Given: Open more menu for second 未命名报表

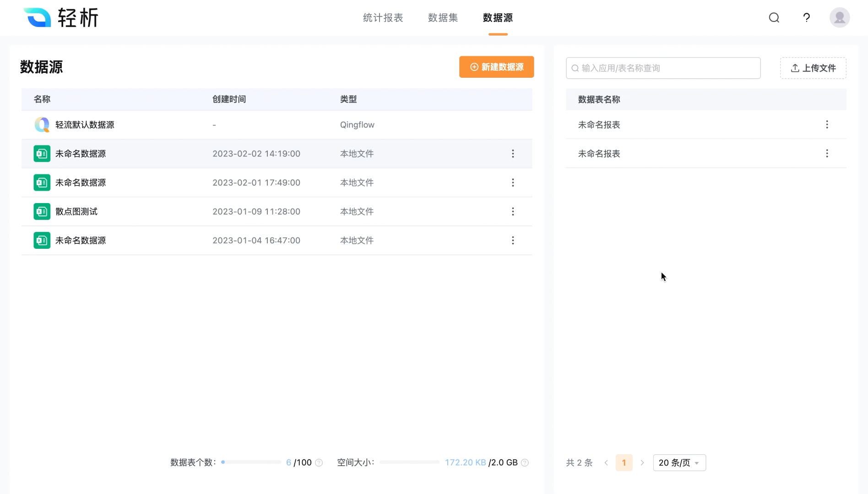Looking at the screenshot, I should click(x=827, y=153).
